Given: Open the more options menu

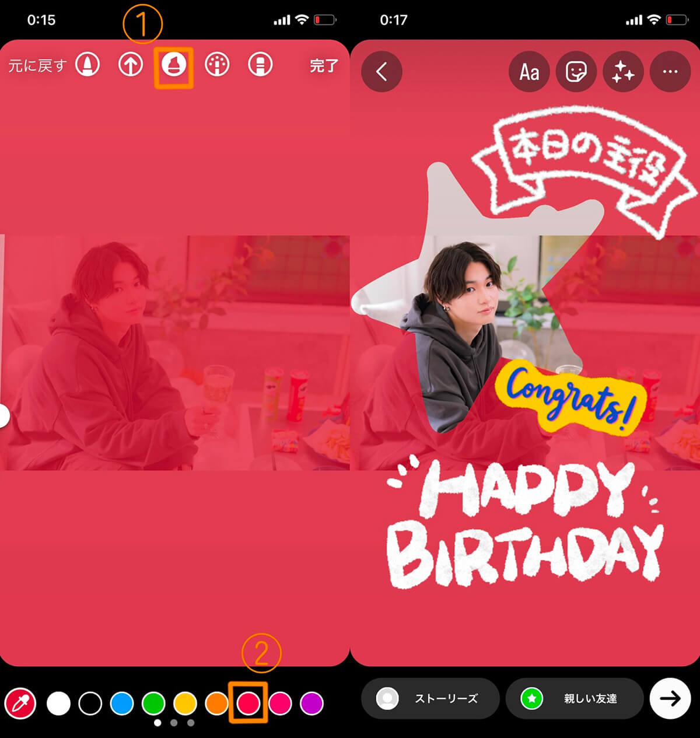Looking at the screenshot, I should pos(670,72).
